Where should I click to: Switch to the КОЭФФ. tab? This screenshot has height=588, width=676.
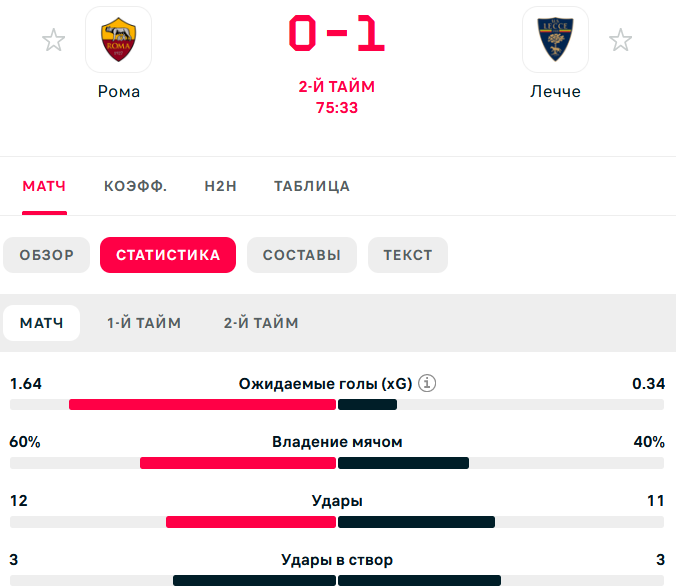[x=135, y=186]
